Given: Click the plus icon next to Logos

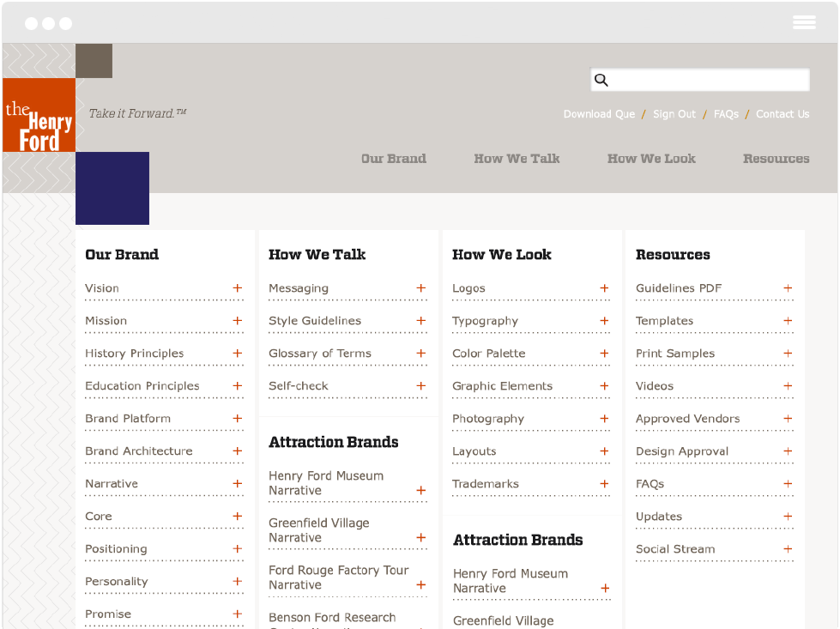Looking at the screenshot, I should (604, 288).
